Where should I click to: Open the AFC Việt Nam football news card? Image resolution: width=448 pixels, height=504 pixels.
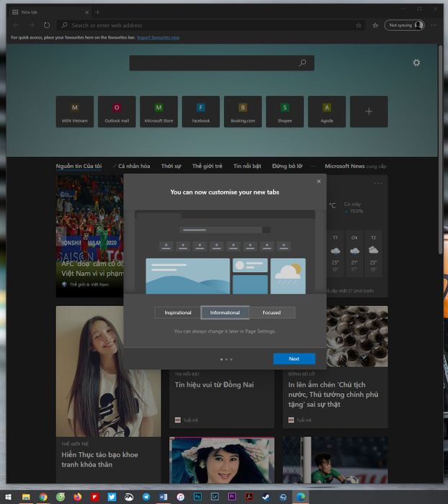click(90, 236)
